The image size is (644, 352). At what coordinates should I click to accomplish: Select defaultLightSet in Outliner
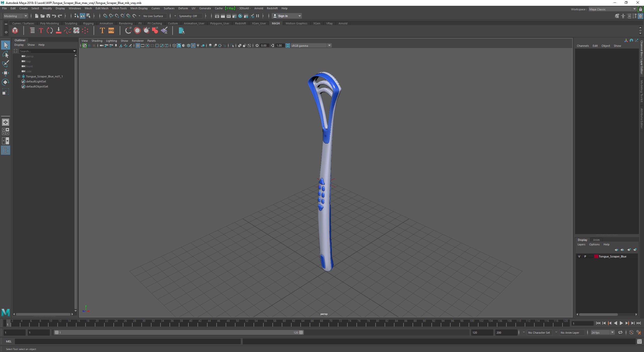(36, 81)
